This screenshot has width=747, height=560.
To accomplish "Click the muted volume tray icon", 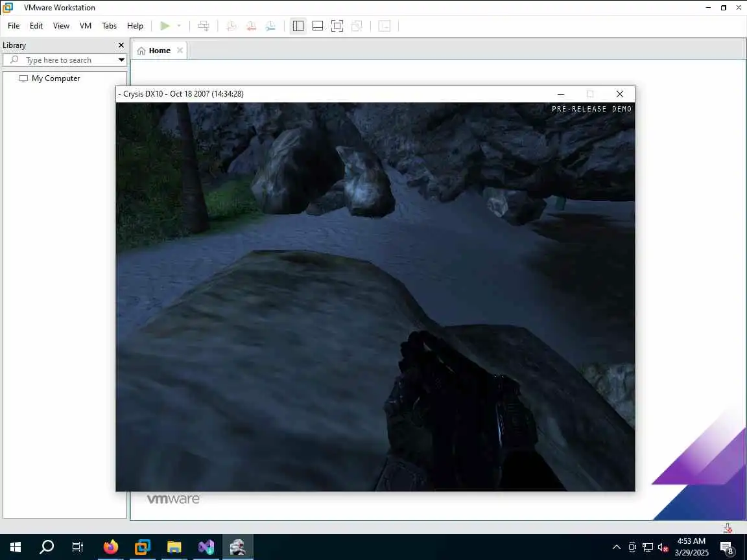I will tap(663, 547).
